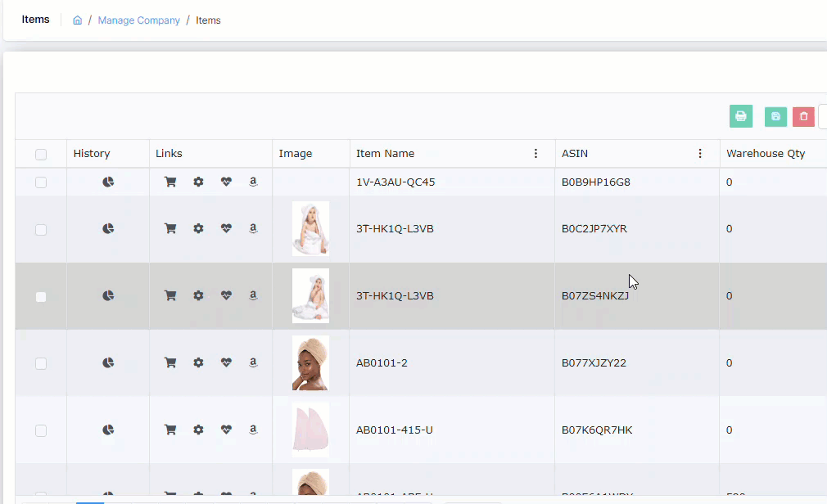827x504 pixels.
Task: Click cart icon for AB0101-415-U
Action: 170,430
